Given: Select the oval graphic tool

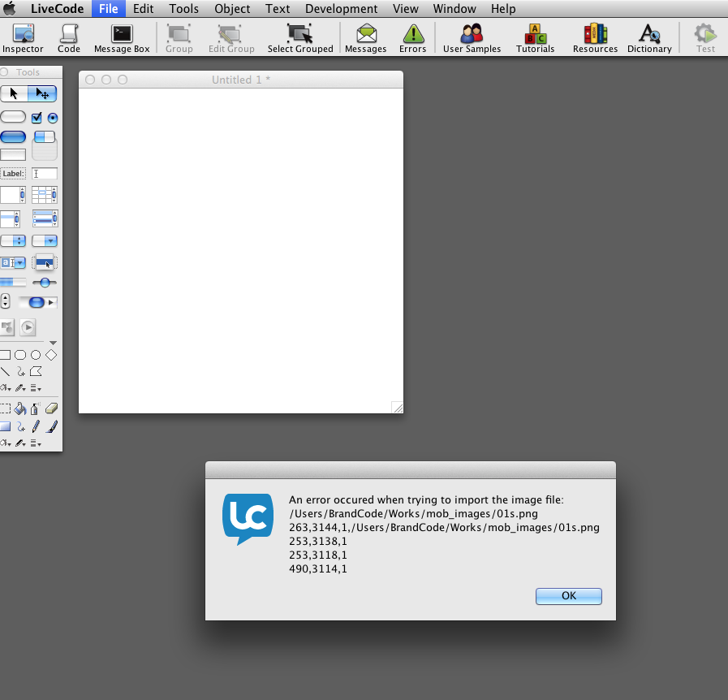Looking at the screenshot, I should [x=36, y=355].
